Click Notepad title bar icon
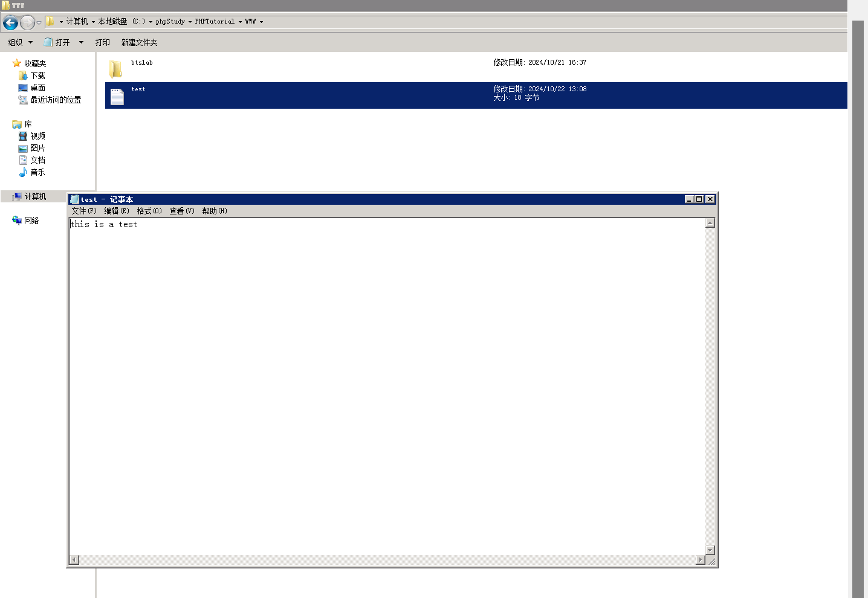 click(x=75, y=199)
